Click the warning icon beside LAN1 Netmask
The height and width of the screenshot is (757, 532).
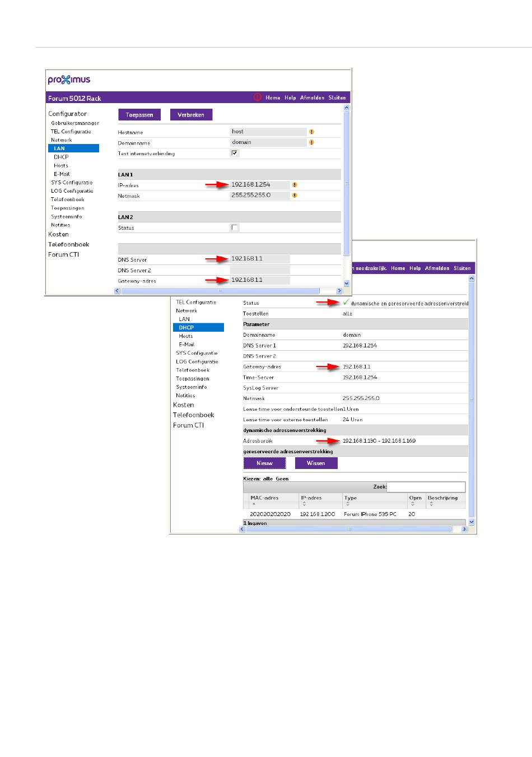click(295, 196)
